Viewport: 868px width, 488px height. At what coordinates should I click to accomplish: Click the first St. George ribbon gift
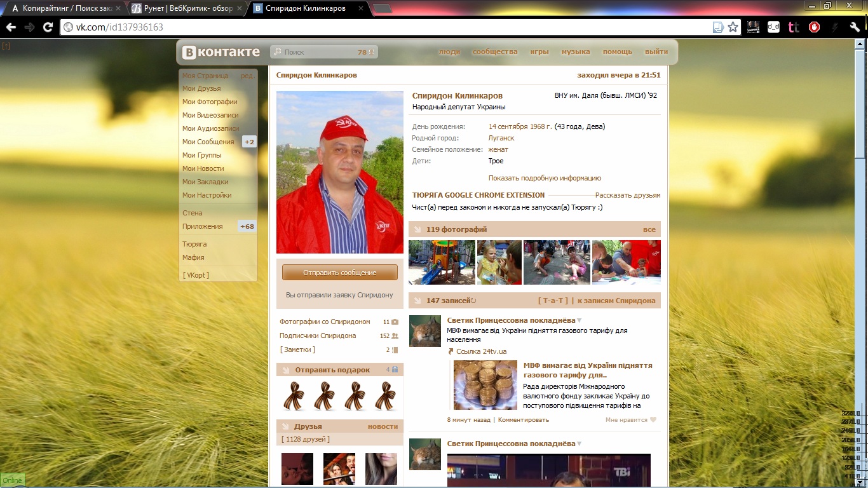click(x=293, y=396)
